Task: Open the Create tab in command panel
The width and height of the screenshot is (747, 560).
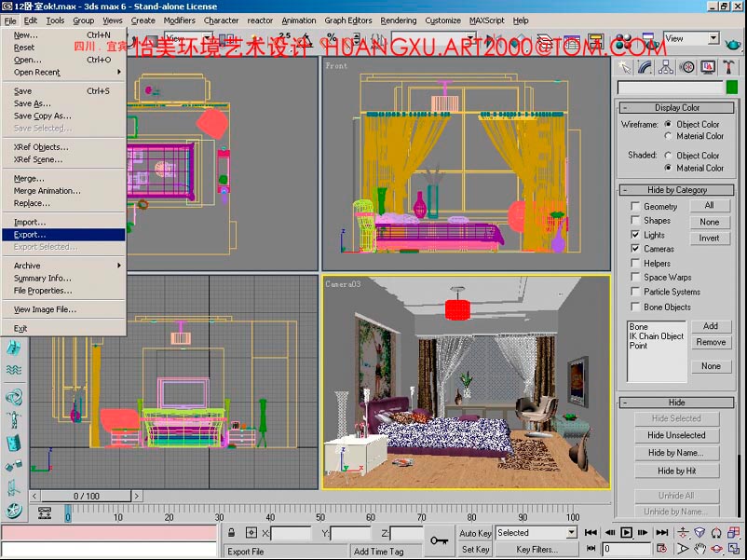Action: coord(625,68)
